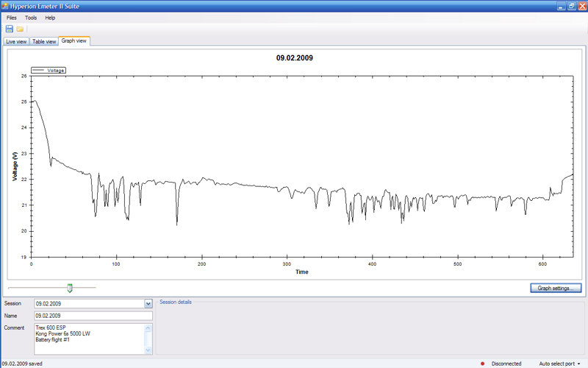Maximize the Hyperion Emeter window
This screenshot has width=588, height=368.
pyautogui.click(x=571, y=5)
